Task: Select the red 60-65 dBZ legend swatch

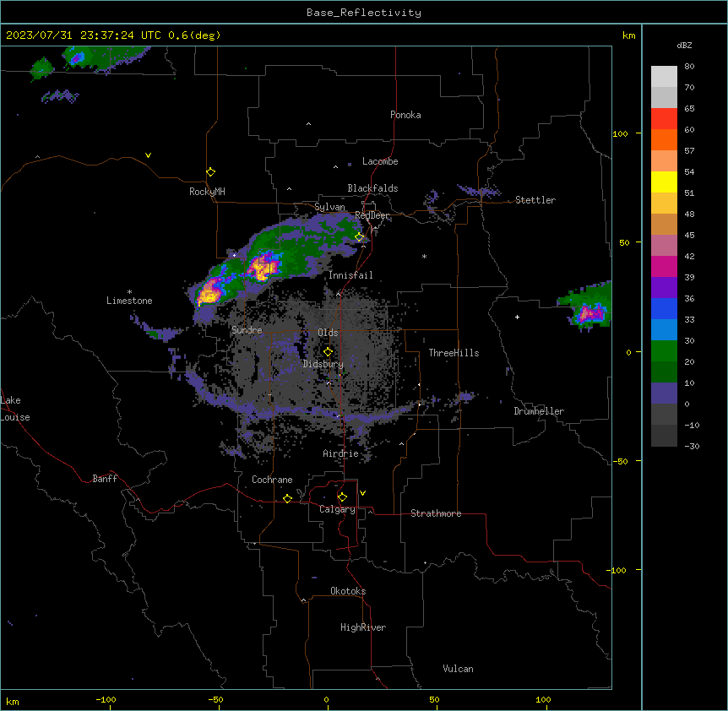Action: coord(664,118)
